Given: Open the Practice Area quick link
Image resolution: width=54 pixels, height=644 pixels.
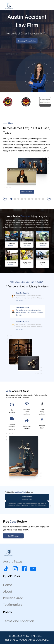Looking at the screenshot, I should pyautogui.click(x=13, y=598).
